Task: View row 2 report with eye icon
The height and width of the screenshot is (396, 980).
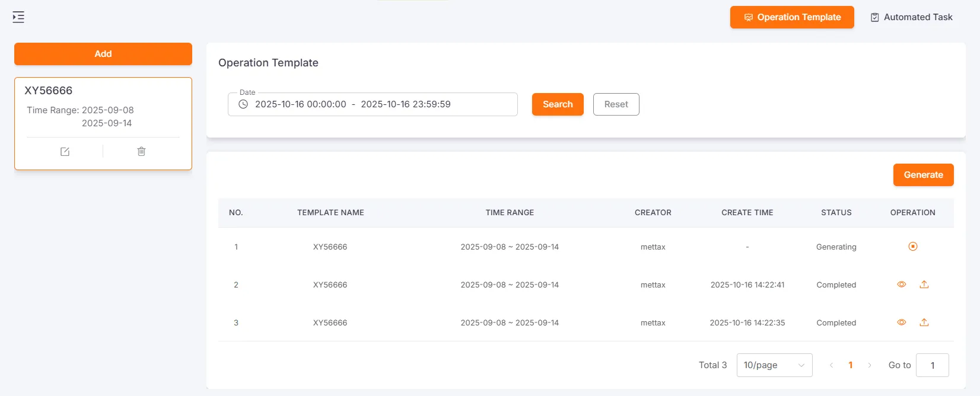Action: click(901, 285)
